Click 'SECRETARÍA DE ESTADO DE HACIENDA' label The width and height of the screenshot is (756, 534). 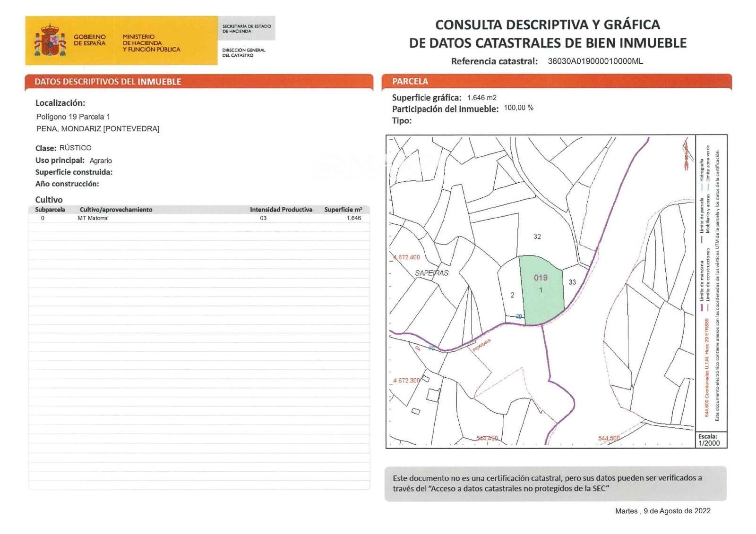[x=246, y=28]
